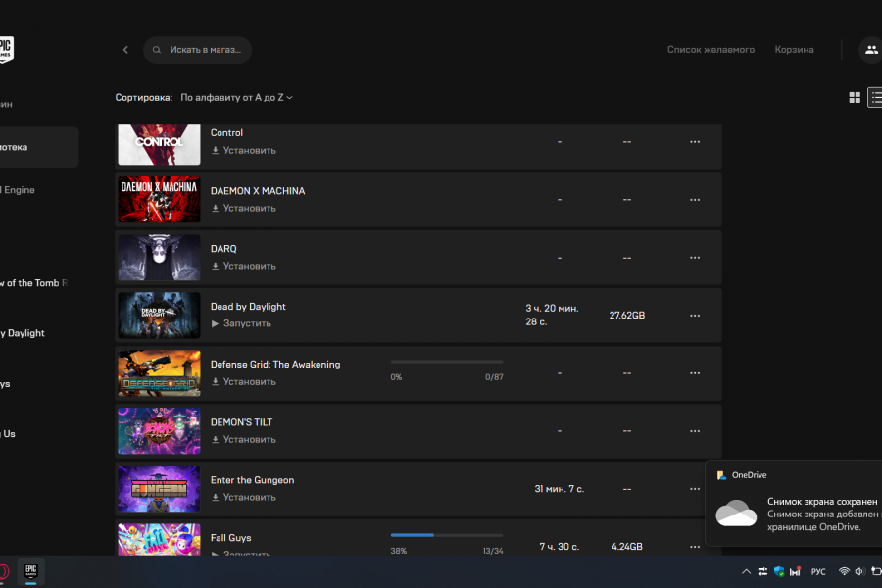Open the wishlist link Список желаемого
The height and width of the screenshot is (588, 882).
coord(710,50)
